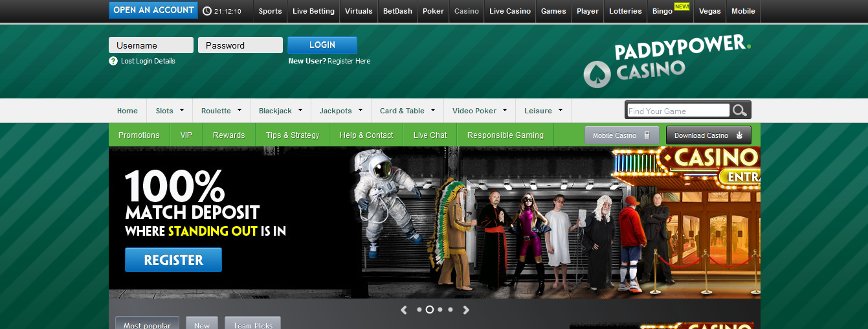Click Register Here link
The image size is (868, 329).
(x=349, y=61)
